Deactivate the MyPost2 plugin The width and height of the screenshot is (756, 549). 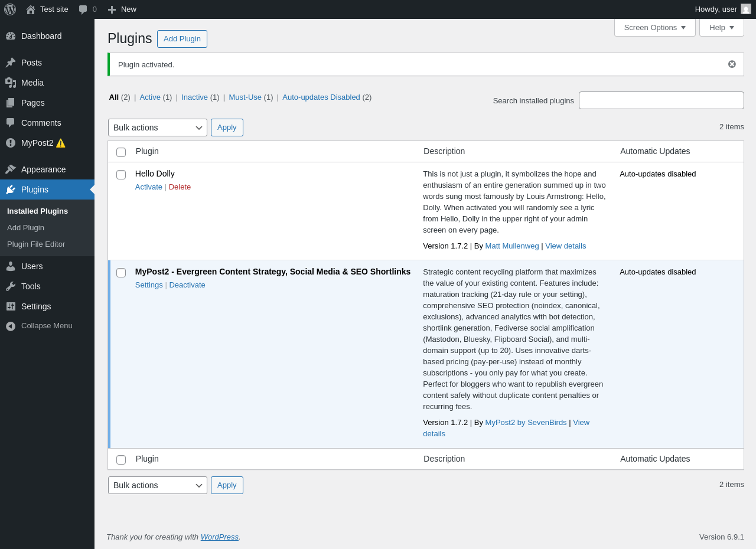point(187,285)
